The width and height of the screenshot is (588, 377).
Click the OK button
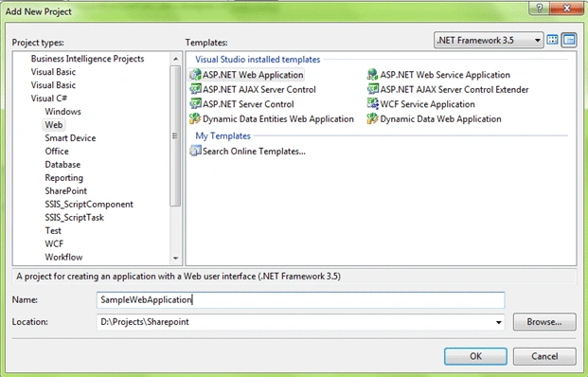coord(475,356)
